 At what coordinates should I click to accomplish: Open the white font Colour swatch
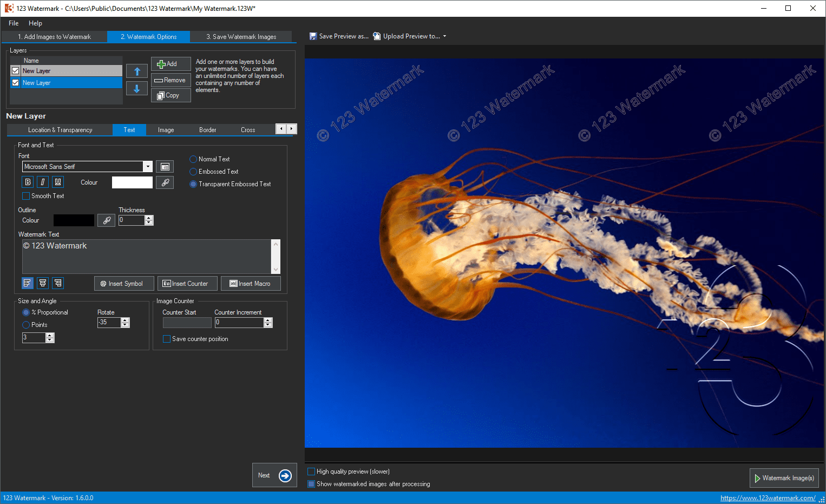[x=132, y=182]
